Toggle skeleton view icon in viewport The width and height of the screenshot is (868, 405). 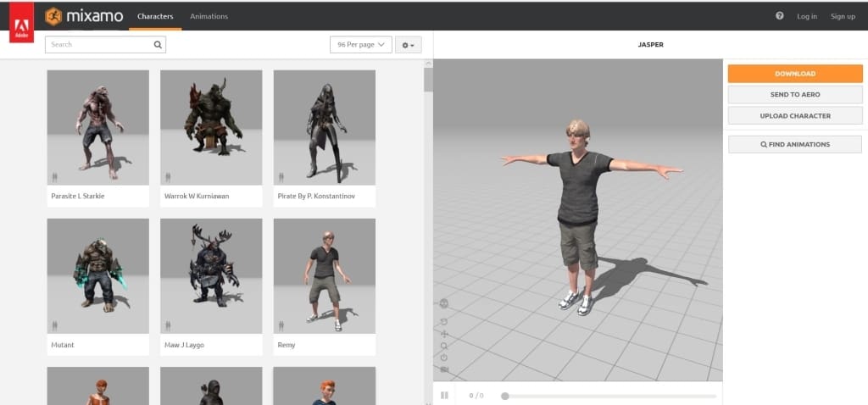point(444,303)
